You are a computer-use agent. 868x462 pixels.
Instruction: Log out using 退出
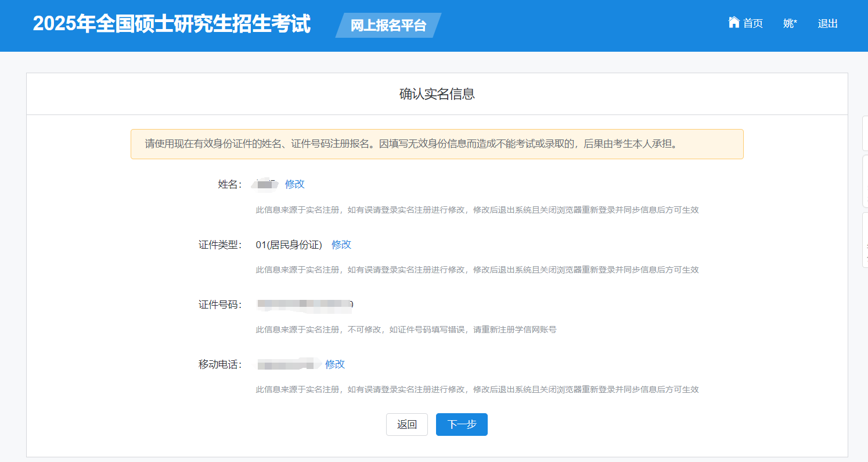[x=827, y=23]
